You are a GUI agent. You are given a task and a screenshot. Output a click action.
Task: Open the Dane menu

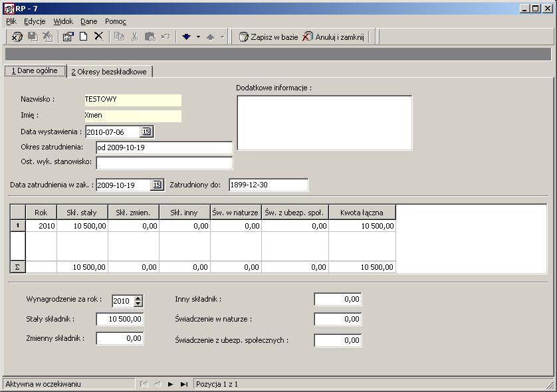[x=89, y=21]
